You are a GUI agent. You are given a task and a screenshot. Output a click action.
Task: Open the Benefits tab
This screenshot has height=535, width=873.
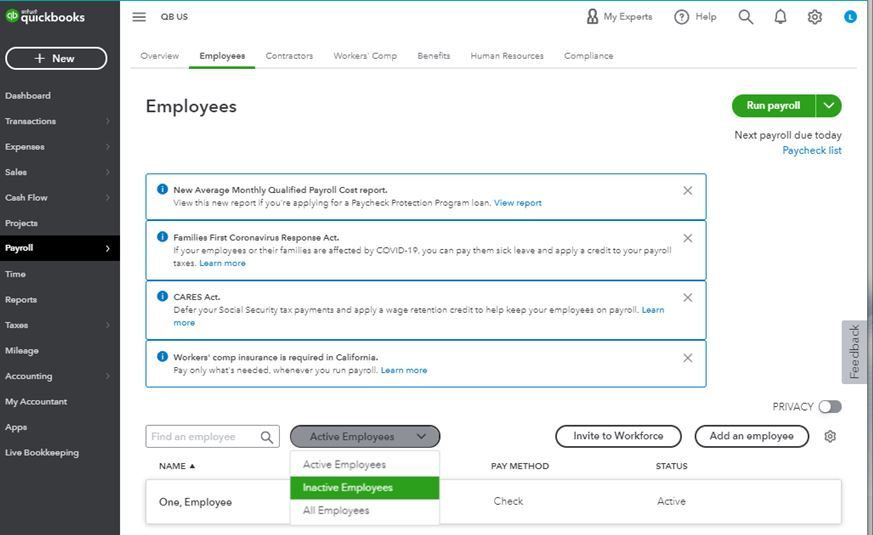[x=434, y=56]
